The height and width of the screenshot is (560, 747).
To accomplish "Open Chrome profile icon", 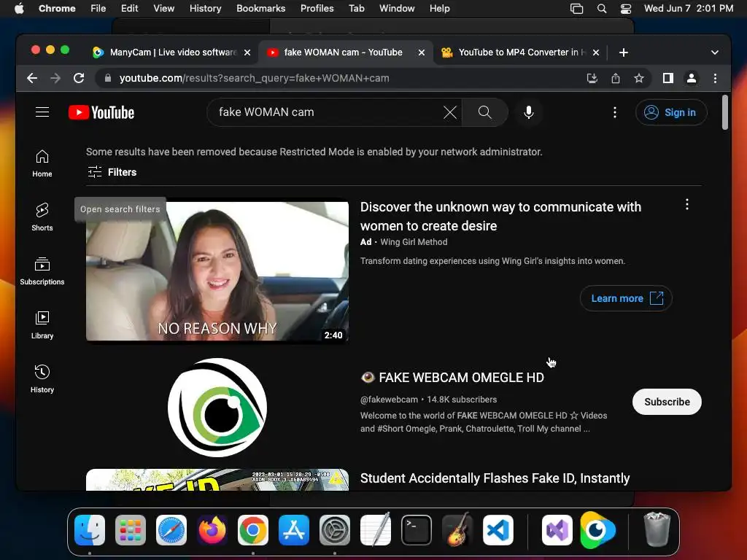I will click(692, 78).
